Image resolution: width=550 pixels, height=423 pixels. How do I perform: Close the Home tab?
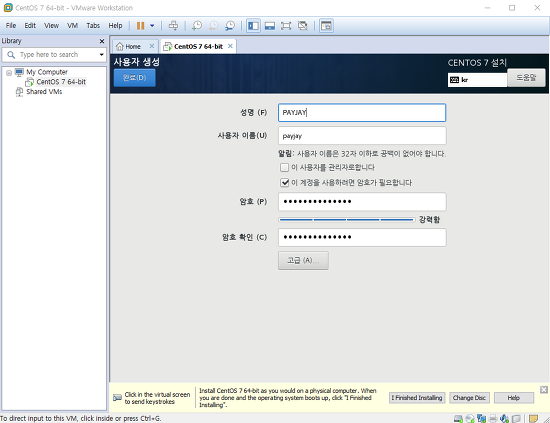point(152,46)
